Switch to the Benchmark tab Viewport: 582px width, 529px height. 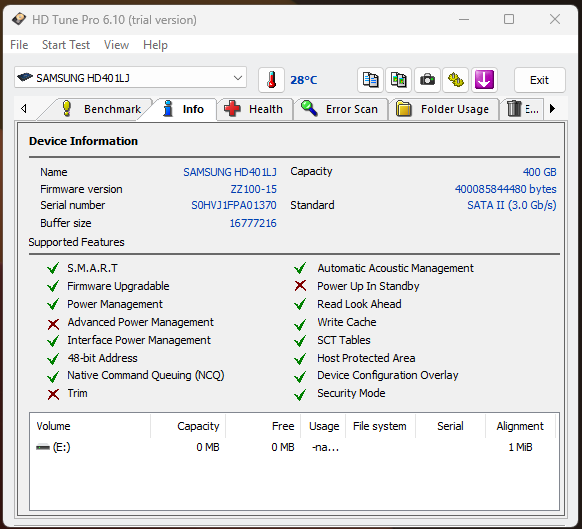coord(101,109)
